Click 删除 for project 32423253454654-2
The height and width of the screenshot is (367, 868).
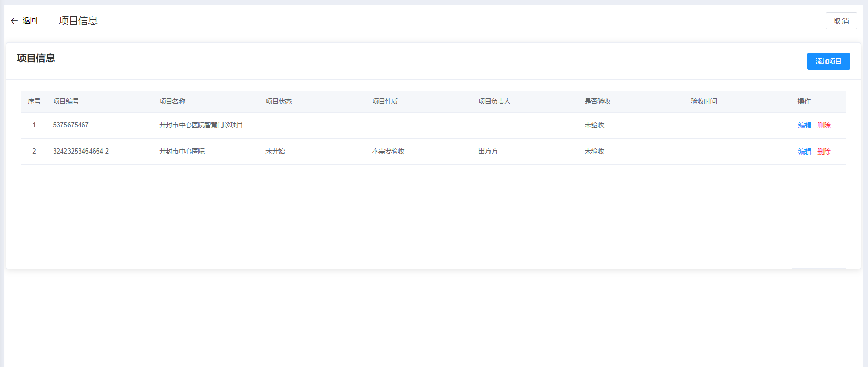click(824, 152)
